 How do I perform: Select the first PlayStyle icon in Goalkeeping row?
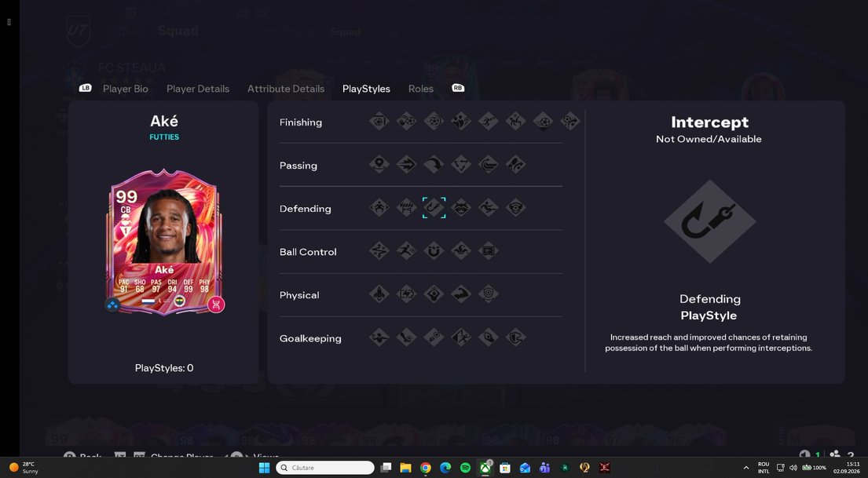(379, 337)
